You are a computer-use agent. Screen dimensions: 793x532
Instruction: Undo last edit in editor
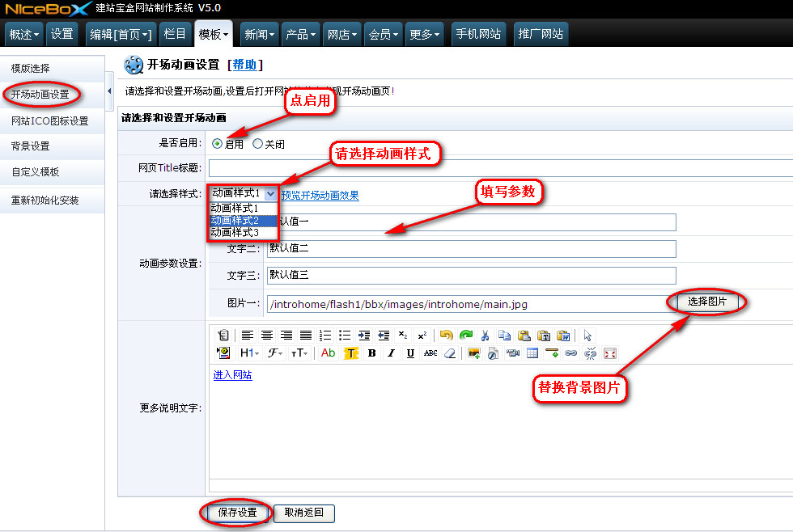pos(446,335)
